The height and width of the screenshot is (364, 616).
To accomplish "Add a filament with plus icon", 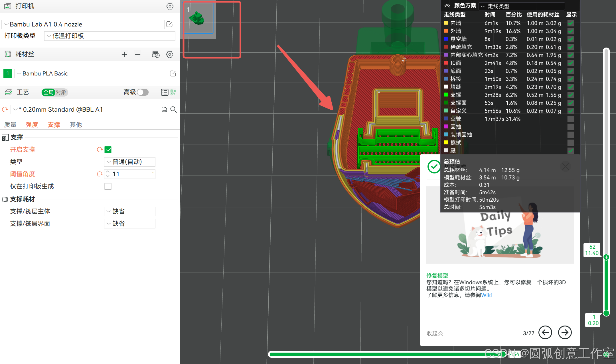I will coord(124,54).
